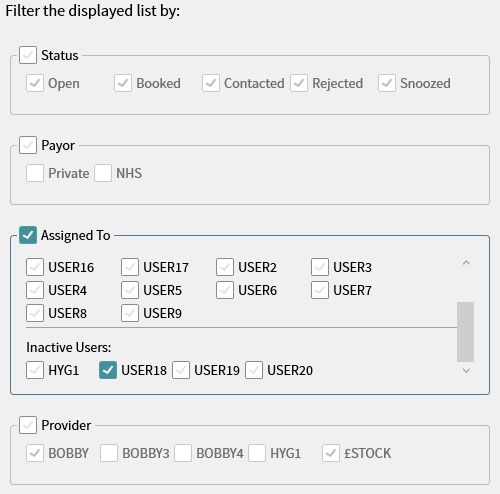Screen dimensions: 500x494
Task: Toggle the Payor filter group checkbox
Action: click(x=28, y=145)
